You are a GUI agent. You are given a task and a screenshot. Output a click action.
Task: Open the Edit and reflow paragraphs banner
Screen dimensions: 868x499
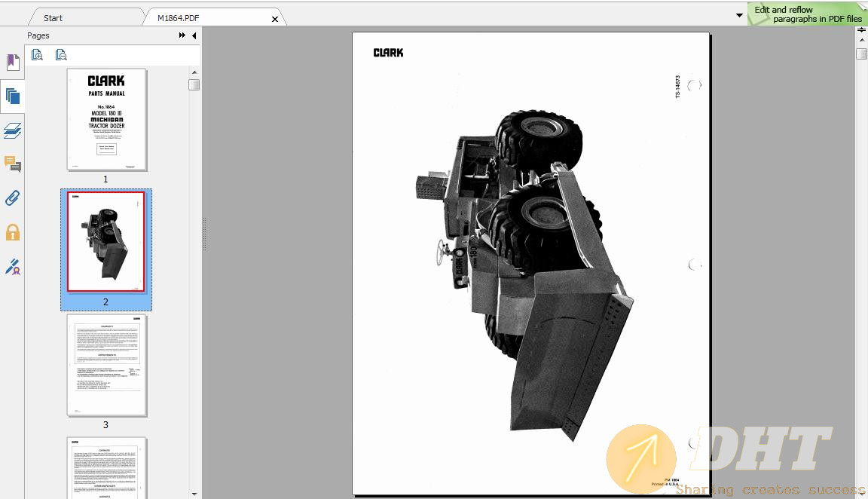coord(807,14)
